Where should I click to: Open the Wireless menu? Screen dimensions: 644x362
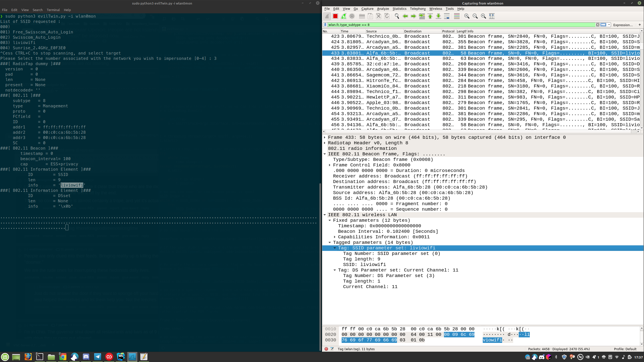click(435, 9)
